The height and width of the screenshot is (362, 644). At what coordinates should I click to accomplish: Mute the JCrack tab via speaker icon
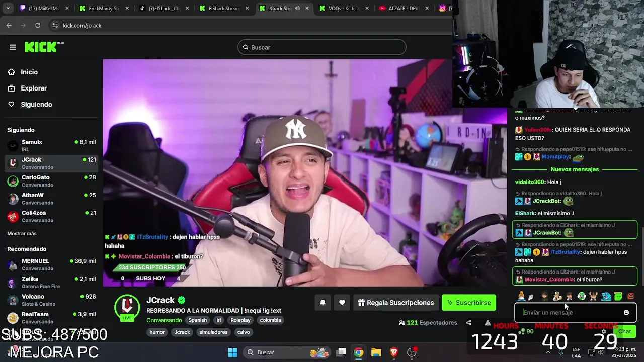coord(297,8)
